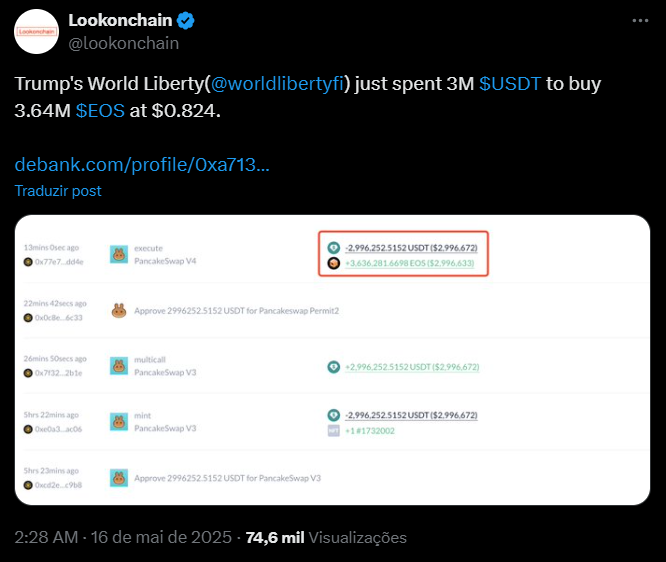The image size is (666, 562).
Task: Click the $EOS cashtag
Action: 100,110
